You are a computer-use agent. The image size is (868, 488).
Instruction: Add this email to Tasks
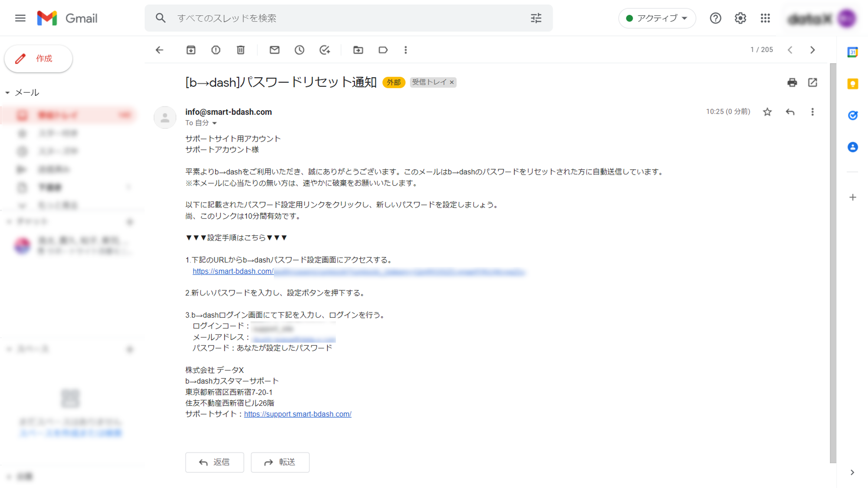click(x=325, y=50)
